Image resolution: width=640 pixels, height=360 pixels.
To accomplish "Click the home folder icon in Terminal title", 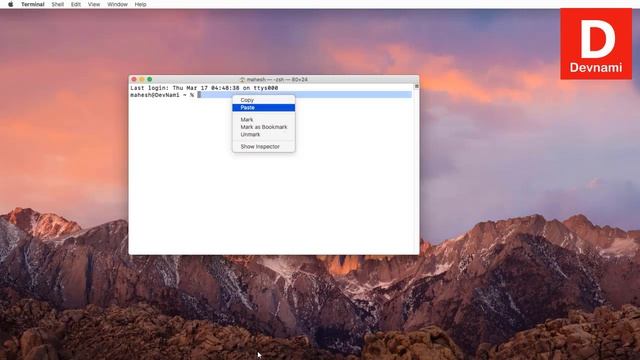I will click(x=242, y=80).
